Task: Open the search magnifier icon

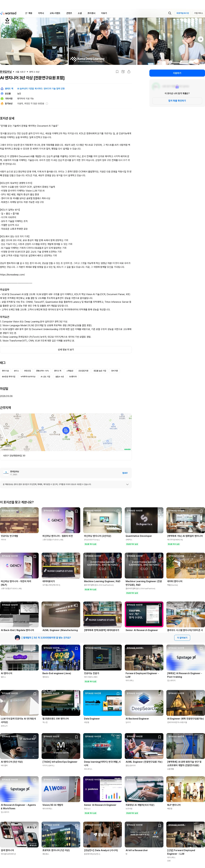Action: pos(170,13)
